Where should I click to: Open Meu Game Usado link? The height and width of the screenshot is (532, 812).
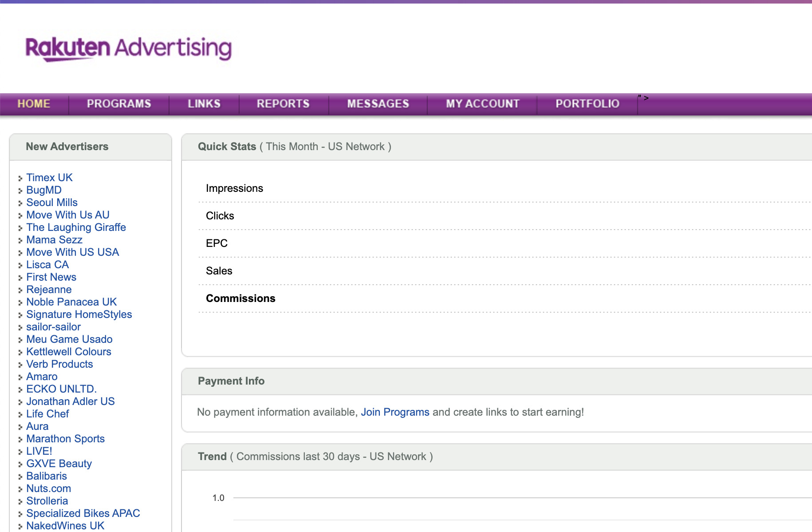click(x=69, y=339)
